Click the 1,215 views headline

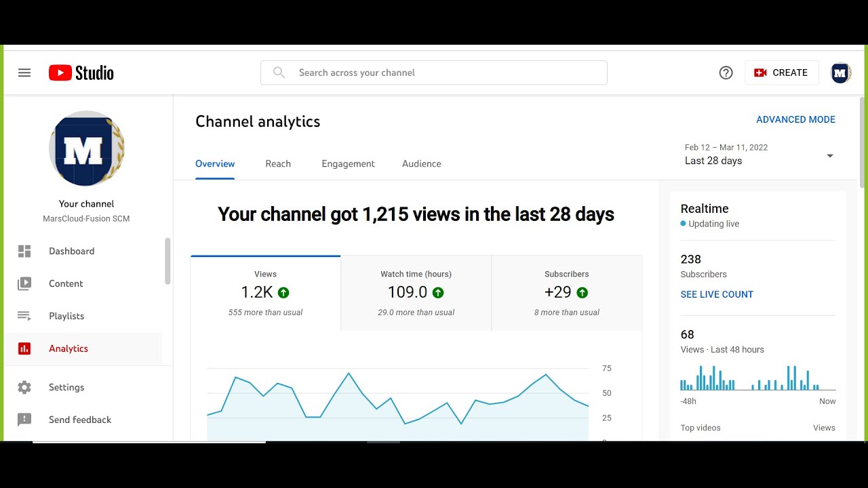click(x=416, y=215)
